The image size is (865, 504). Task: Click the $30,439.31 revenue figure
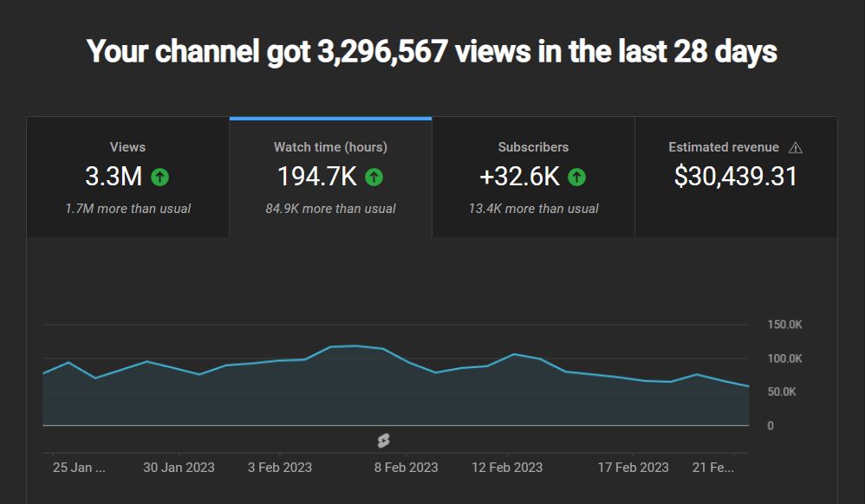coord(735,177)
